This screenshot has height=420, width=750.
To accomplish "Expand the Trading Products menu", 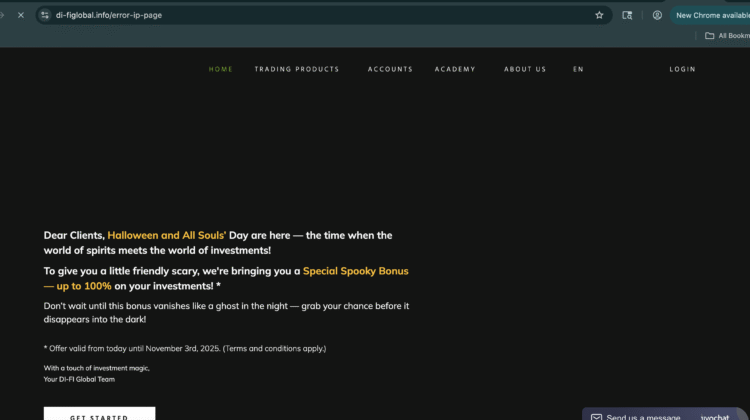I will coord(296,69).
